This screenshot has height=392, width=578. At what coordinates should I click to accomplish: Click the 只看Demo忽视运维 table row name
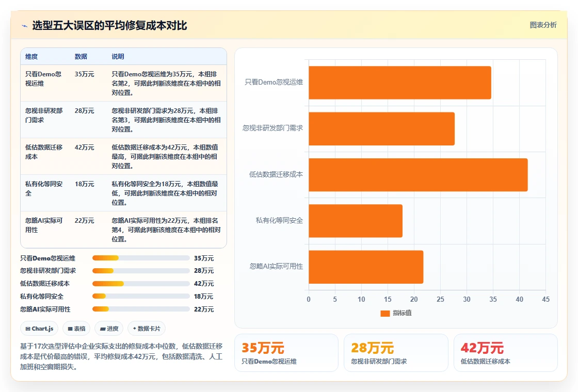coord(43,79)
